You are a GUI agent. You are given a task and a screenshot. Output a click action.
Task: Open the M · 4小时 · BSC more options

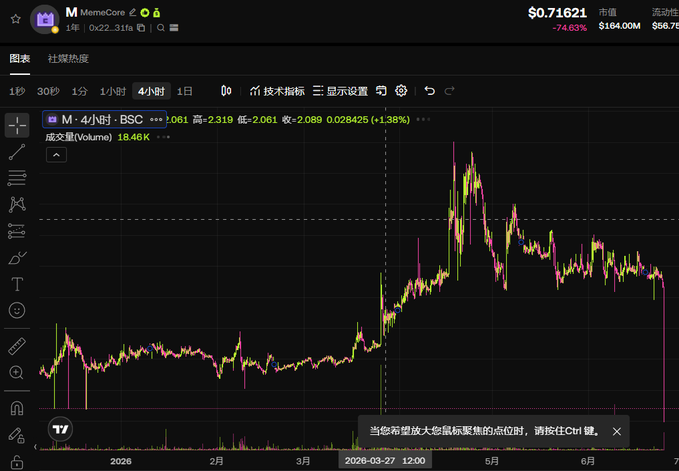[156, 119]
